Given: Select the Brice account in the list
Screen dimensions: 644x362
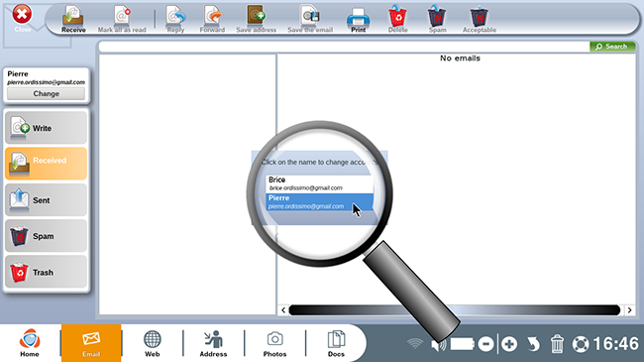Looking at the screenshot, I should click(320, 183).
